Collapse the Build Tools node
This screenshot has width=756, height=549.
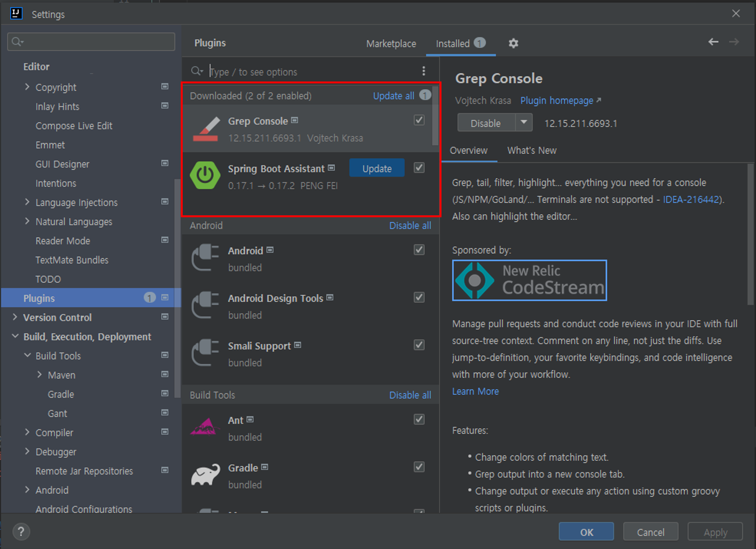(x=27, y=355)
